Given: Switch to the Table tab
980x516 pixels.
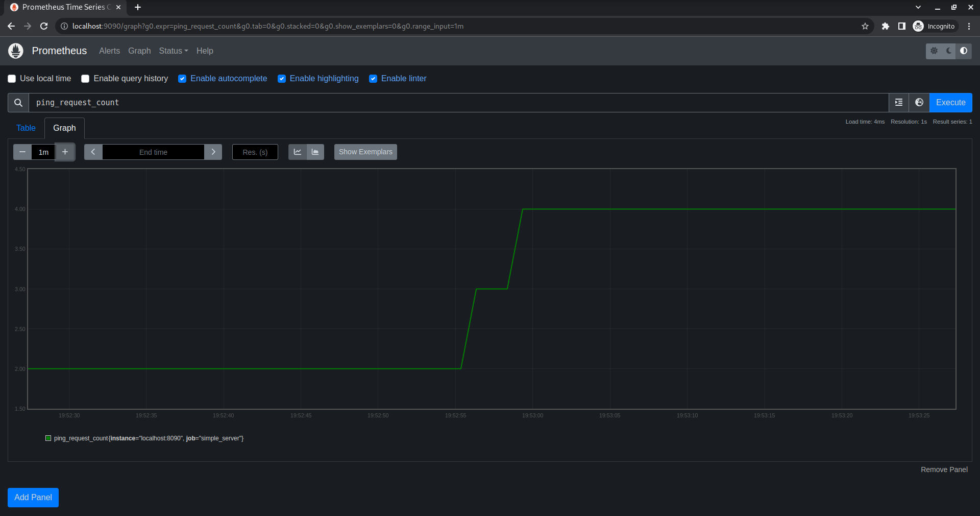Looking at the screenshot, I should pyautogui.click(x=26, y=128).
